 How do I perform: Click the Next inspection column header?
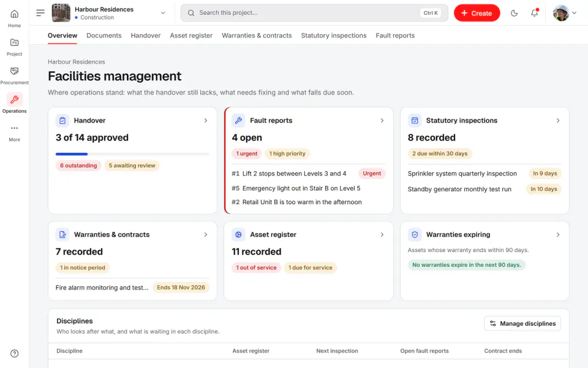click(x=337, y=351)
